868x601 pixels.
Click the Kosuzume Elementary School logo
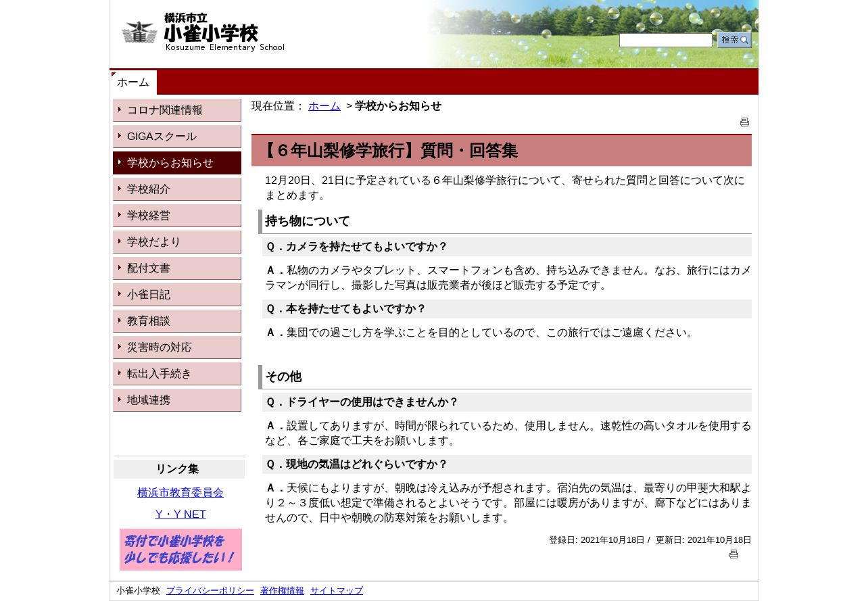point(203,32)
